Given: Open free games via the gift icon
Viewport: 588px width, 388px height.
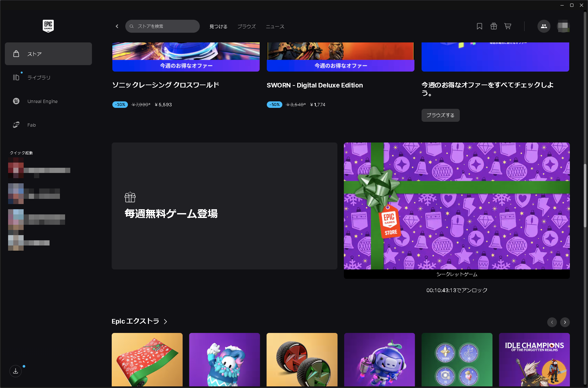Looking at the screenshot, I should pos(493,26).
